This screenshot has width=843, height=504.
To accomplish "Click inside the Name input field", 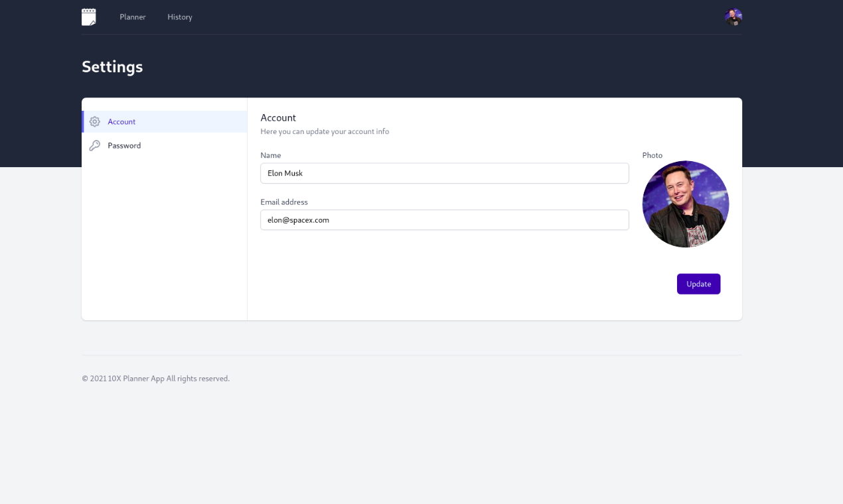I will [x=445, y=173].
